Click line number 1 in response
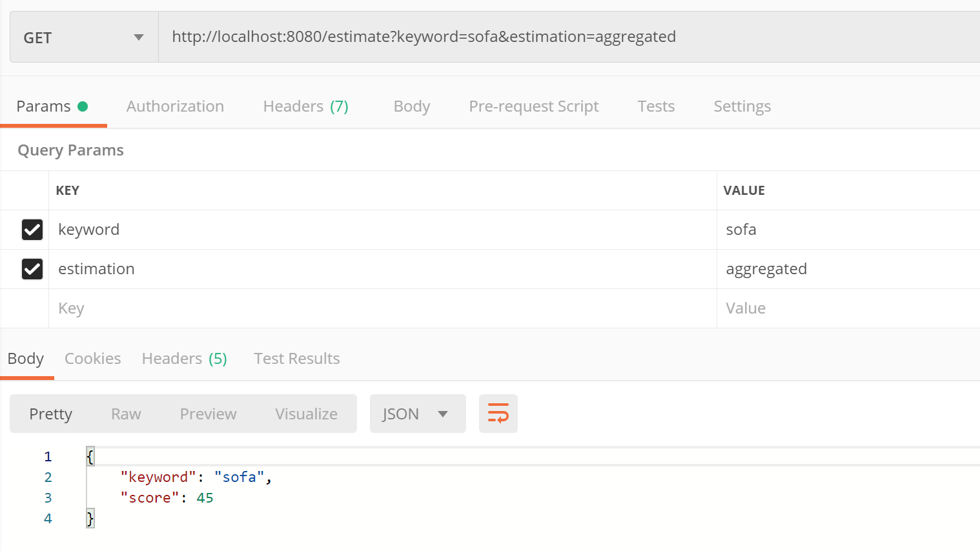The image size is (980, 551). [x=48, y=457]
